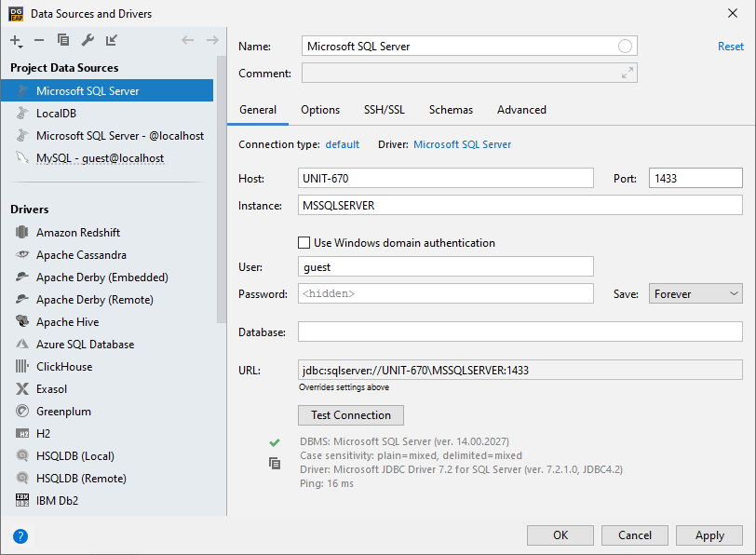Viewport: 756px width, 555px height.
Task: Add a new data source with plus icon
Action: [16, 40]
